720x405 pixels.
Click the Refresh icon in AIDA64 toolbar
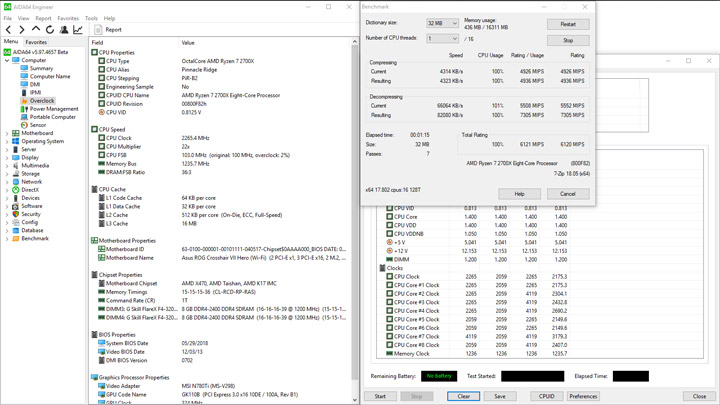pos(50,30)
